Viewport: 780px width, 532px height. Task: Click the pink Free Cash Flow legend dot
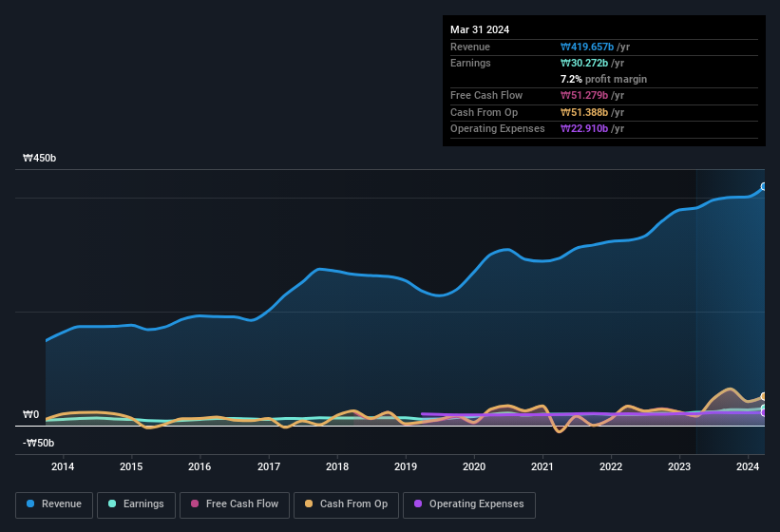tap(196, 504)
